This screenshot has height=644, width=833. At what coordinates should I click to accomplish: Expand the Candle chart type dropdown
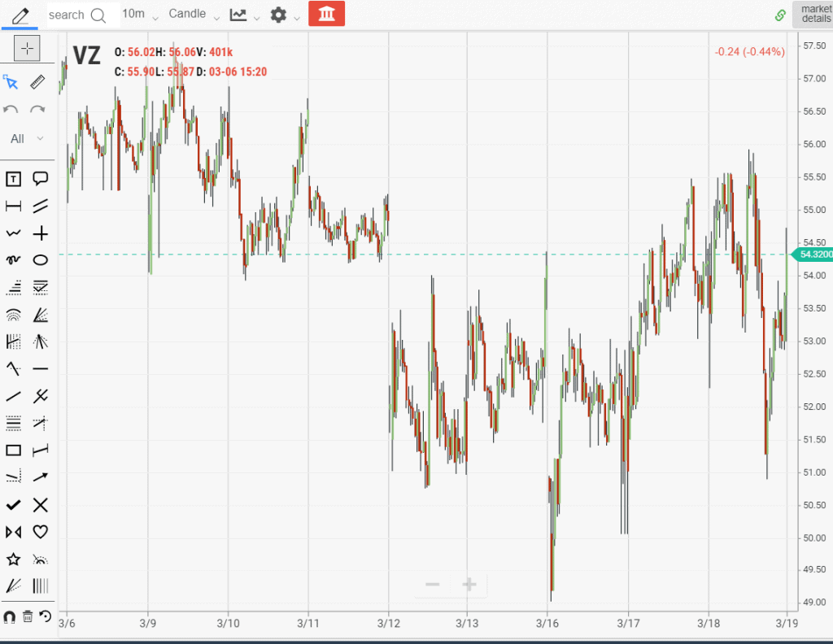click(x=194, y=15)
